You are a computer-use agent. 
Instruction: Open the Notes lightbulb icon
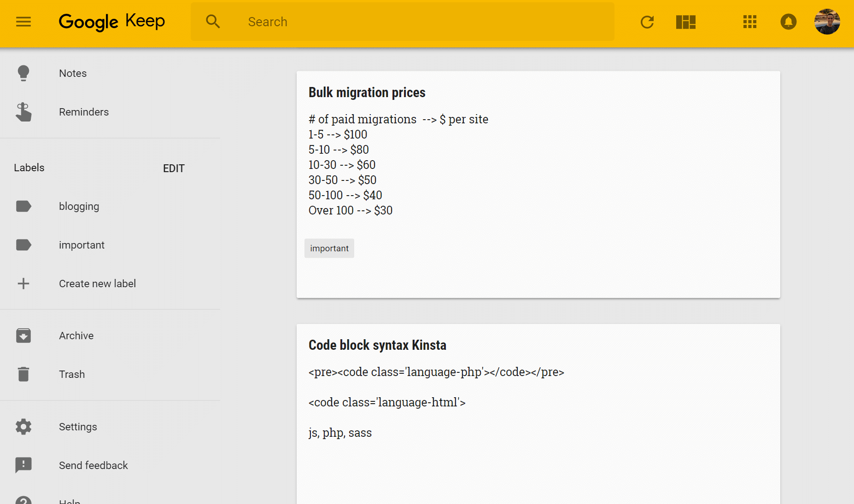tap(23, 73)
